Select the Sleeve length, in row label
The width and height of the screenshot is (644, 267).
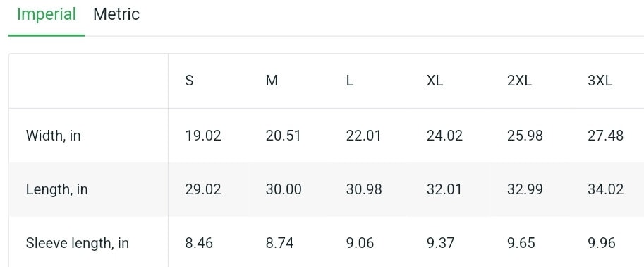tap(77, 243)
